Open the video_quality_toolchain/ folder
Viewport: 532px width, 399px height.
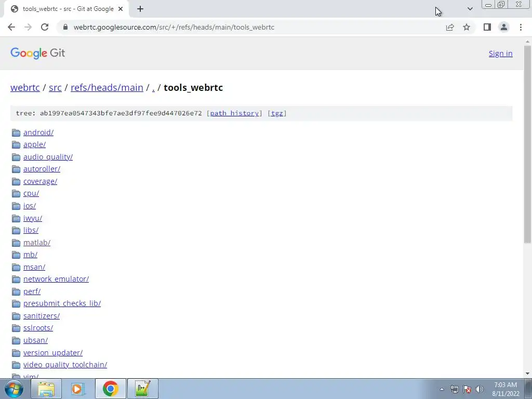click(65, 365)
